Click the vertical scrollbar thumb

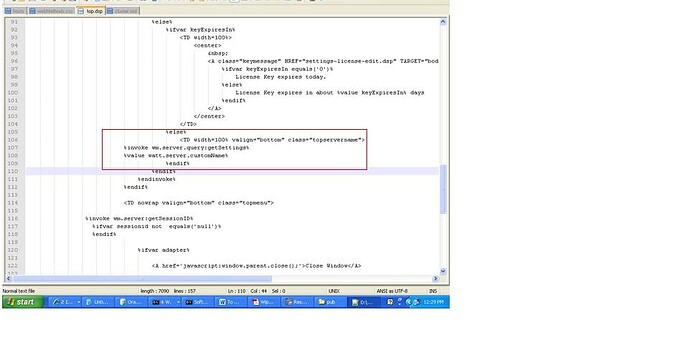click(443, 189)
